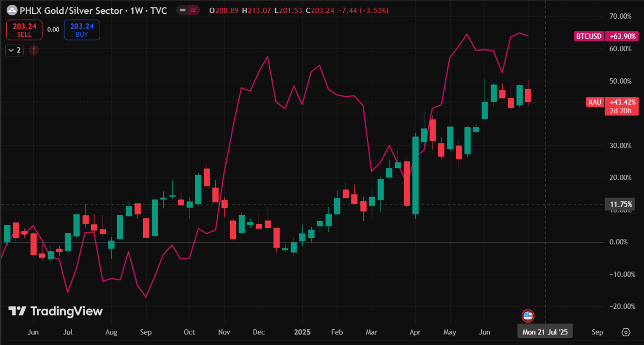Click the 50.00% axis label
The width and height of the screenshot is (644, 345).
pyautogui.click(x=621, y=81)
